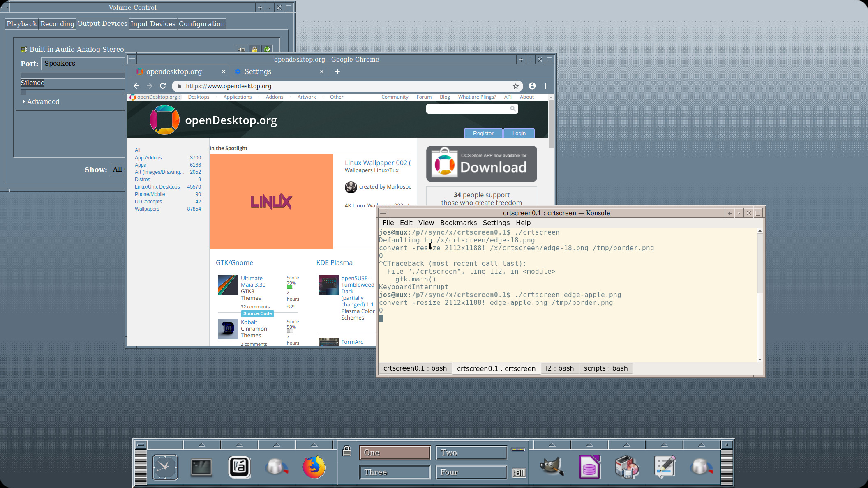Switch to workspace Three
Viewport: 868px width, 488px height.
coord(395,472)
